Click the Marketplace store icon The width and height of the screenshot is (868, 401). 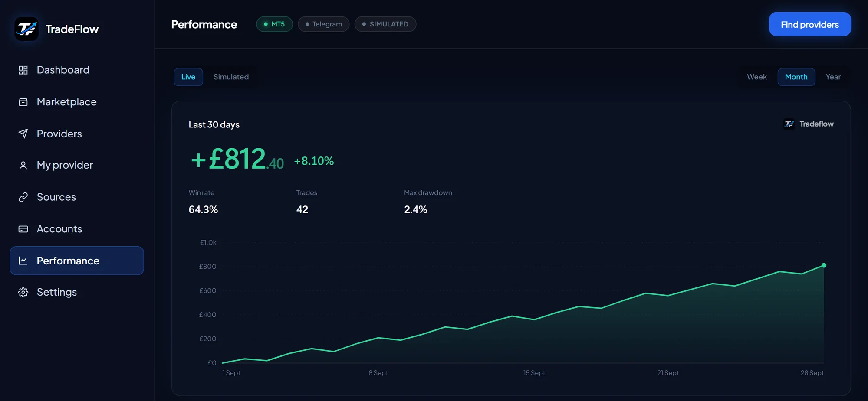[23, 102]
